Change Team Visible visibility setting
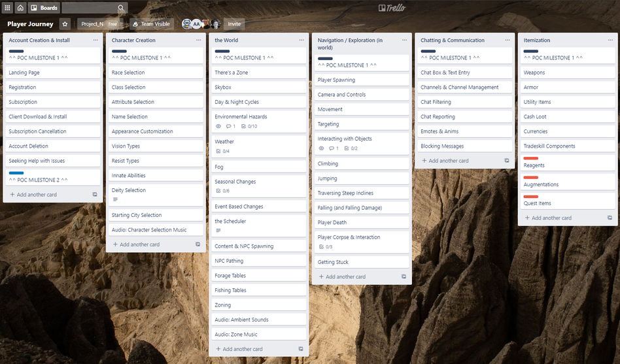 pyautogui.click(x=151, y=24)
